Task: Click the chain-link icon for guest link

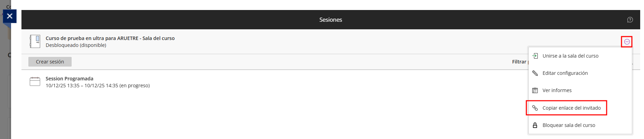Action: click(x=535, y=108)
